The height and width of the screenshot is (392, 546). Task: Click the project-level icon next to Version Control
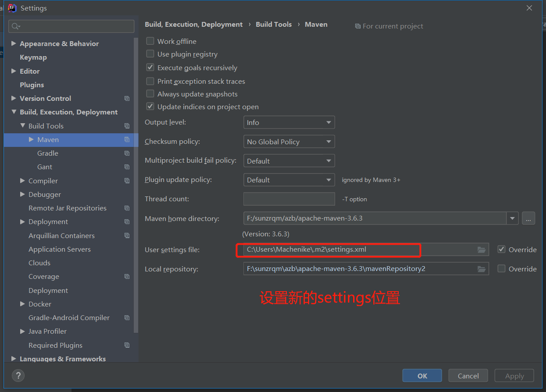tap(127, 98)
